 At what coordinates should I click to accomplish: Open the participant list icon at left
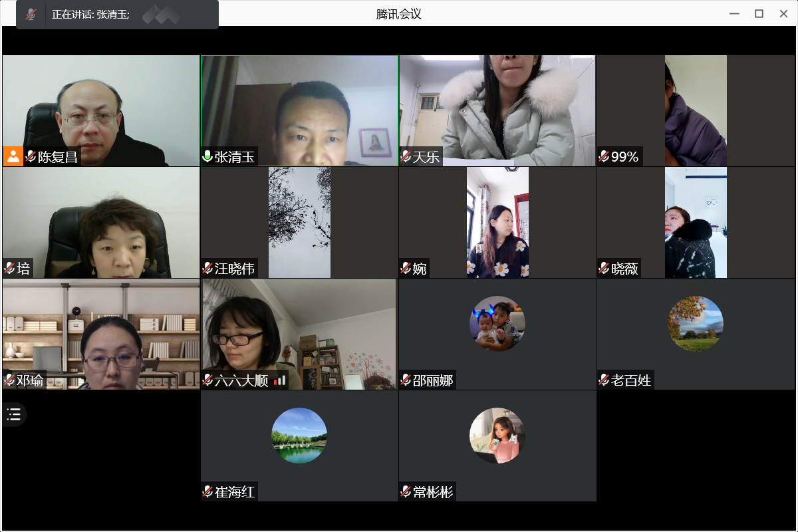click(14, 415)
